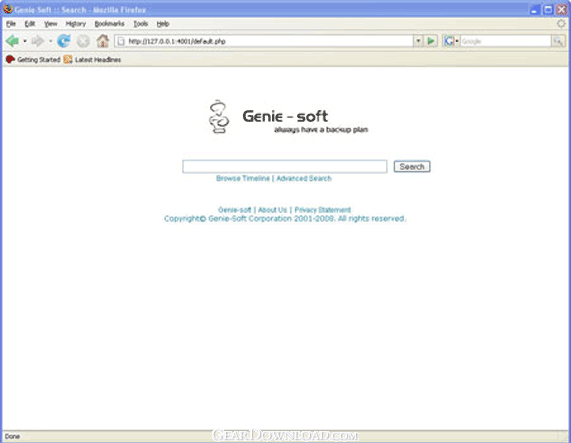Click the green Go arrow beside address bar
Image resolution: width=571 pixels, height=443 pixels.
431,41
